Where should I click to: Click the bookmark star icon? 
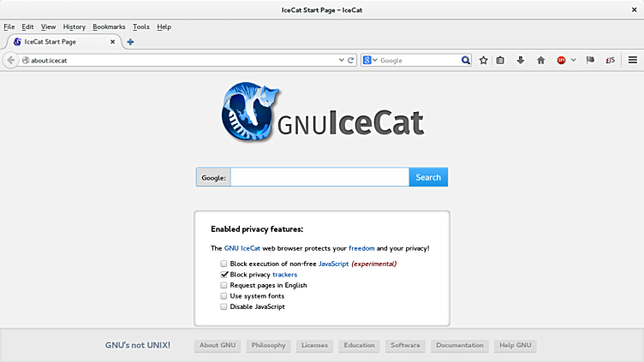483,60
